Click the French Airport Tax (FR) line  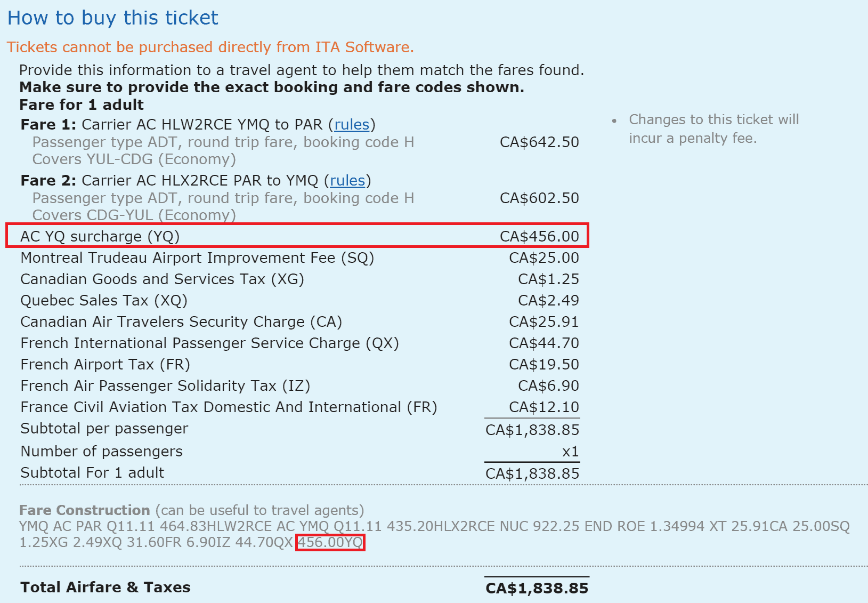105,365
